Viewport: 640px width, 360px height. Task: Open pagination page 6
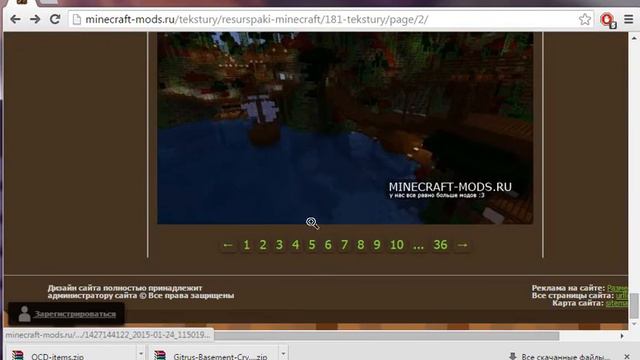(328, 245)
